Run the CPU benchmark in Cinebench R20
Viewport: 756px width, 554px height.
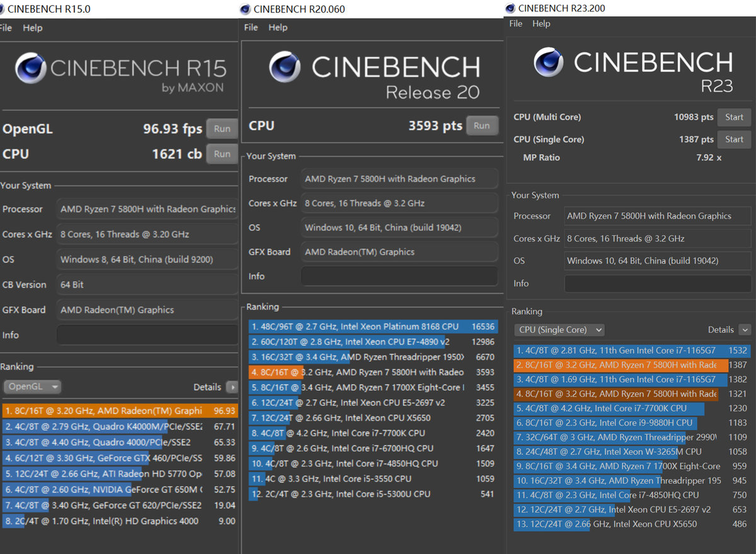click(x=481, y=125)
